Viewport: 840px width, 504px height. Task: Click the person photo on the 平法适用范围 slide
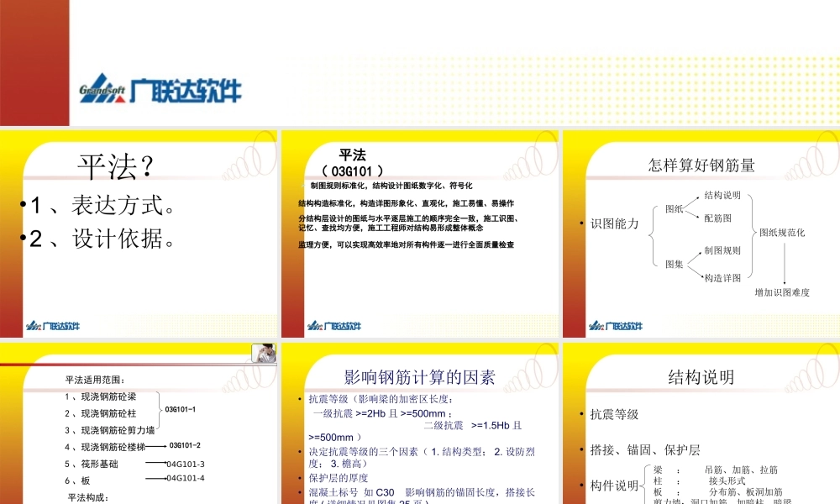click(x=264, y=354)
